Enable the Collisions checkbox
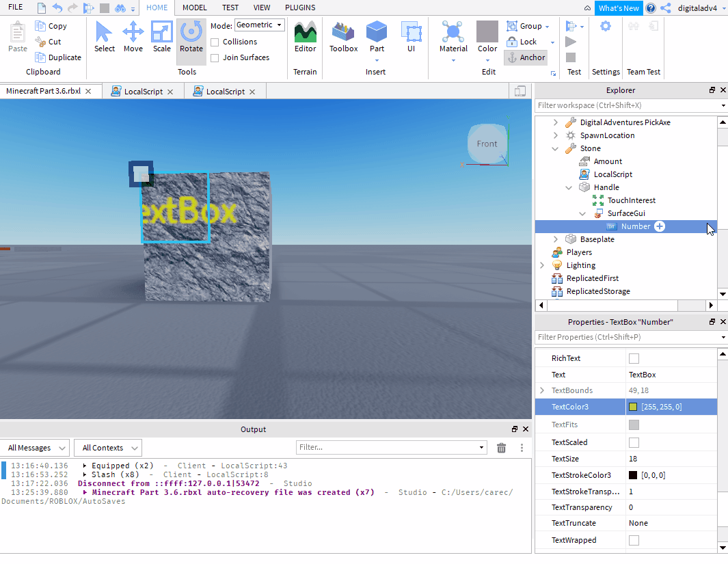The width and height of the screenshot is (728, 564). (215, 42)
